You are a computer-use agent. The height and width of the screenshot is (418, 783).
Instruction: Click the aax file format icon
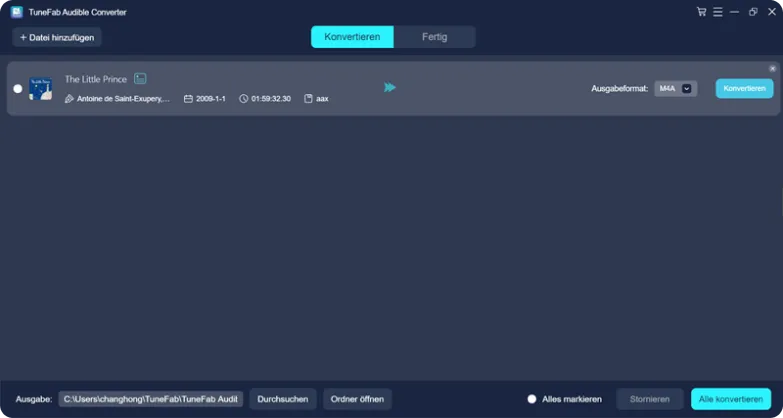pyautogui.click(x=309, y=99)
